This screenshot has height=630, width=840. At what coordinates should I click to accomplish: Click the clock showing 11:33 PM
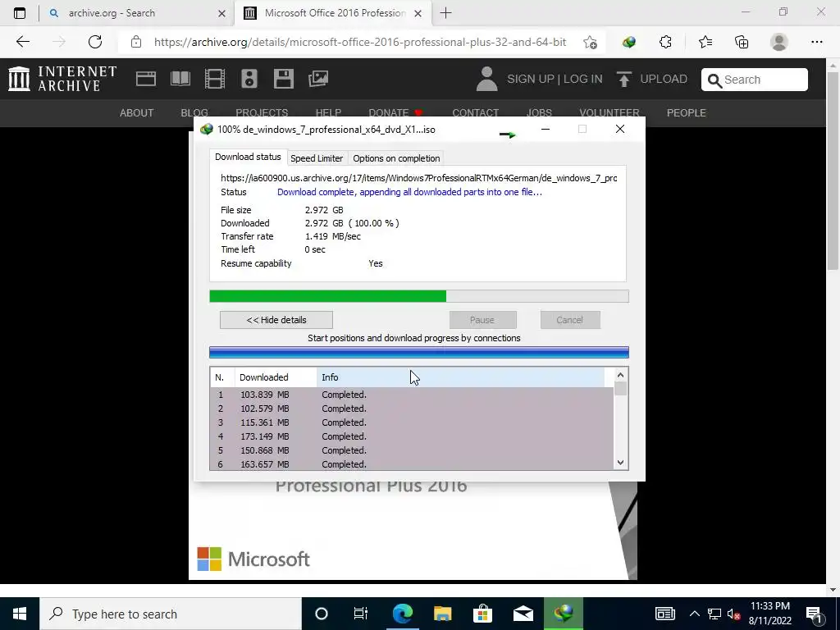[769, 606]
